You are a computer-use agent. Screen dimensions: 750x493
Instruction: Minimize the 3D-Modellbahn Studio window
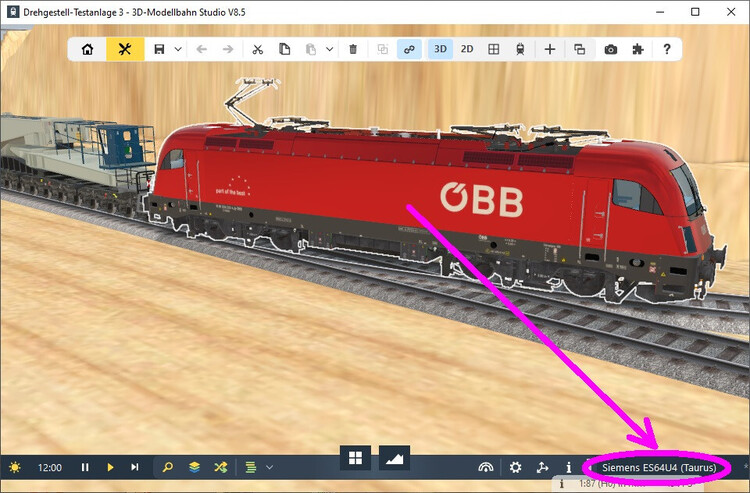tap(660, 12)
